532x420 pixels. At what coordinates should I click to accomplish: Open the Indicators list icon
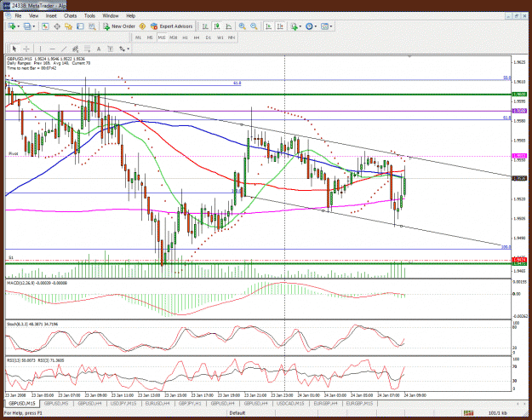tap(294, 26)
